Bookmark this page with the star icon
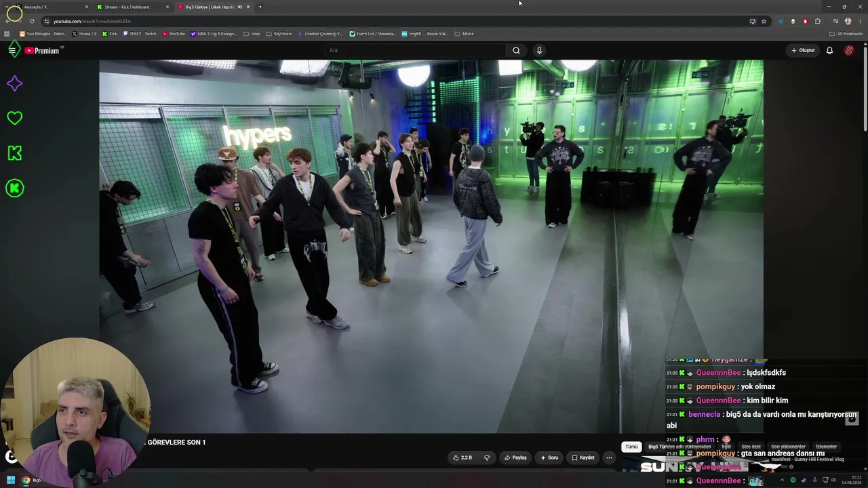Screen dimensions: 868x488 (x=764, y=21)
